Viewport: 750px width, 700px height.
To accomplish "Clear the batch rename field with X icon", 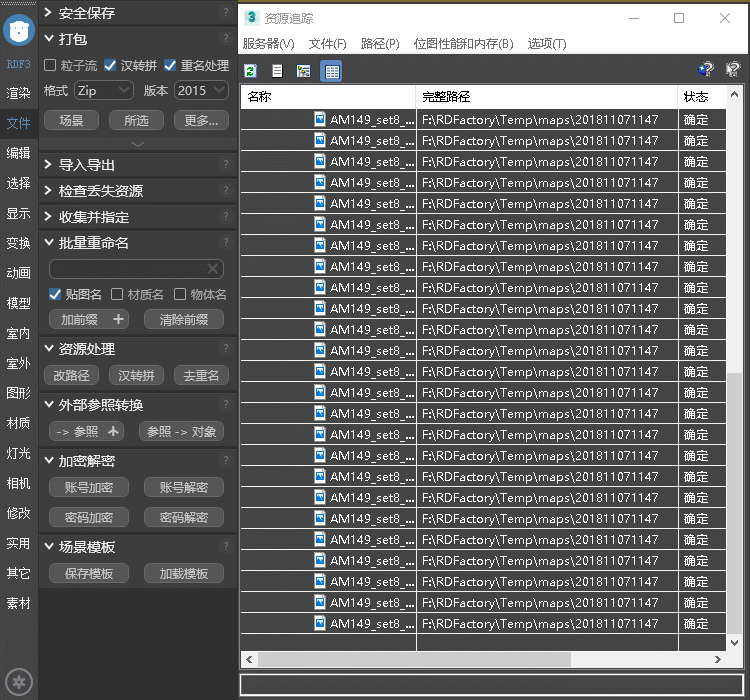I will [213, 269].
